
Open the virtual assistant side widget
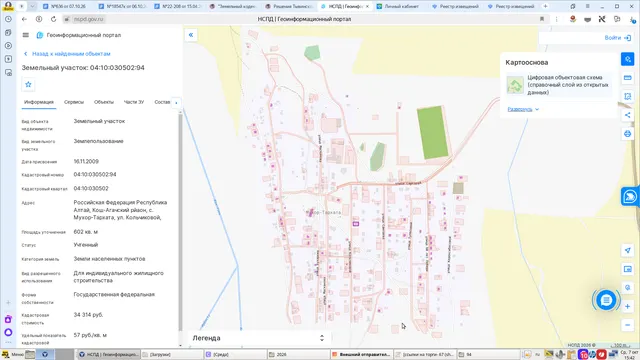point(630,197)
